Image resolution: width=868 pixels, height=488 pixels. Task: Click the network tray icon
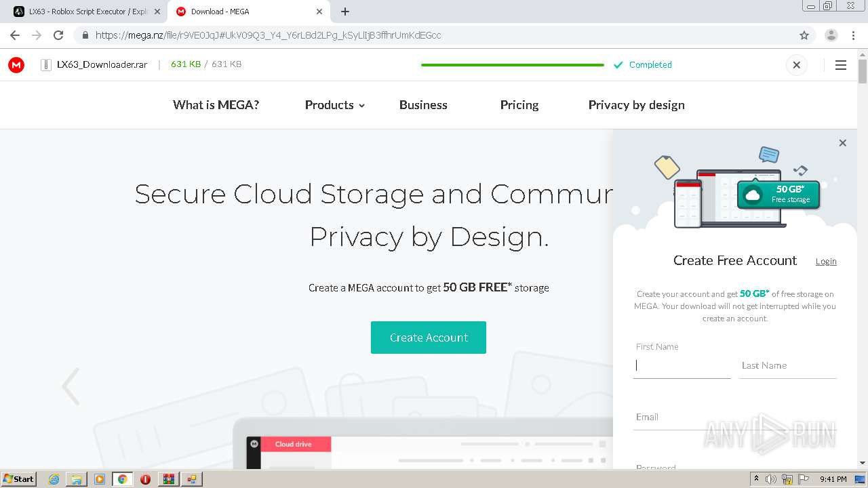pos(787,479)
